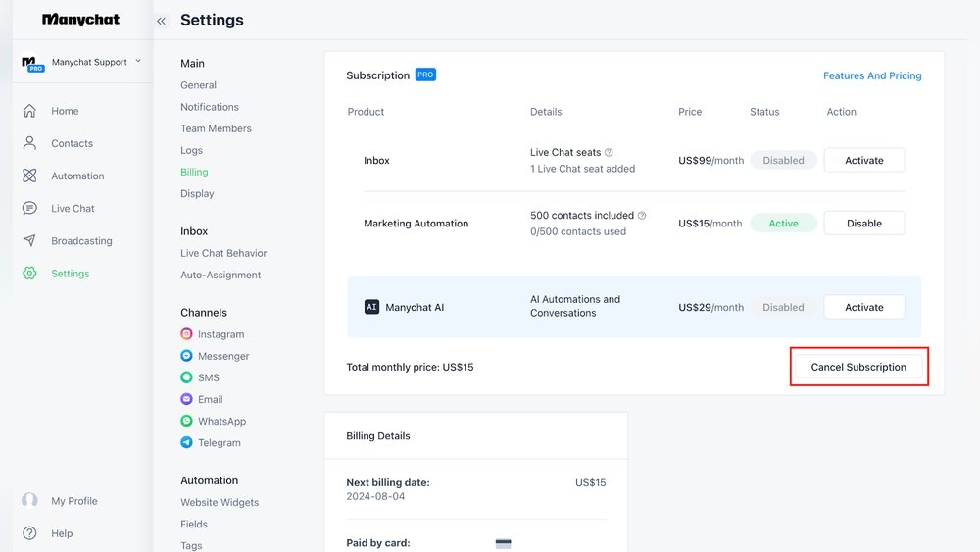Show Live Chat seats info tooltip icon
The width and height of the screenshot is (980, 552).
click(609, 153)
